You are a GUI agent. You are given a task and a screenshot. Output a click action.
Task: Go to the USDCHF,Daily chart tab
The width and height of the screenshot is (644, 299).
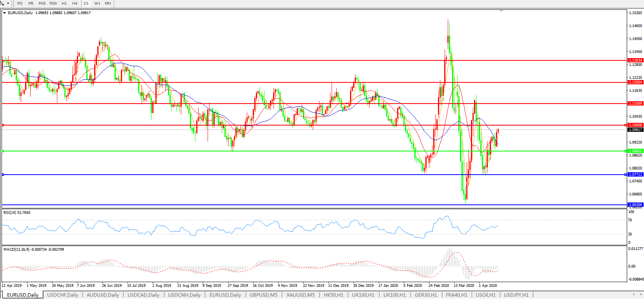(62, 295)
